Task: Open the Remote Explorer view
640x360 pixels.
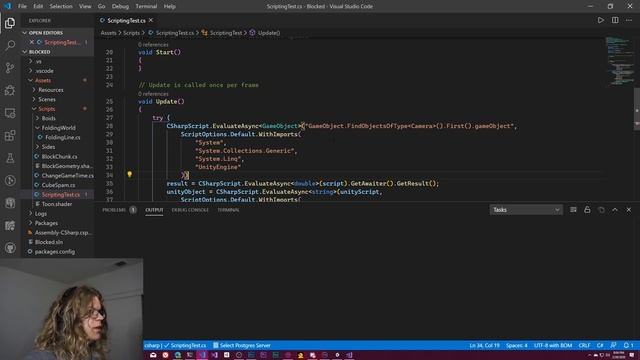Action: pos(10,113)
